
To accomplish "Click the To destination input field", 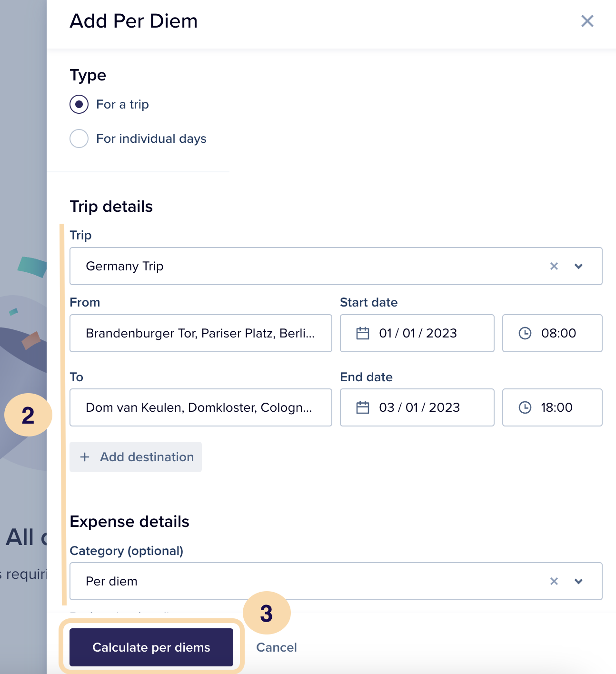I will point(200,407).
